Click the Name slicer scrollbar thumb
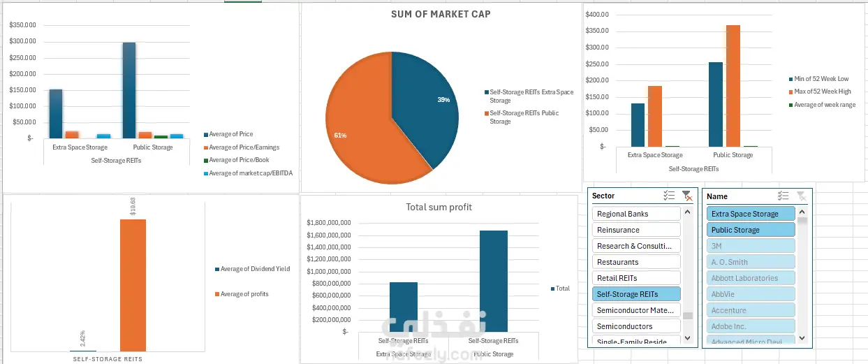Screen dimensions: 868x364 pos(802,221)
